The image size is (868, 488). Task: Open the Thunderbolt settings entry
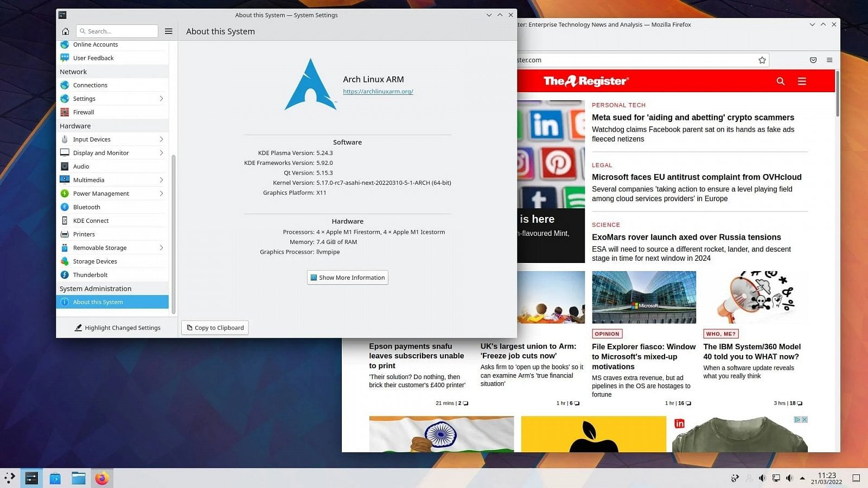(66, 274)
